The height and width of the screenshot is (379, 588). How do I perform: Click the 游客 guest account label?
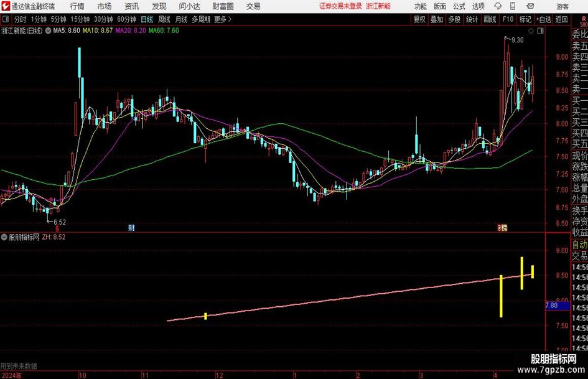(562, 6)
